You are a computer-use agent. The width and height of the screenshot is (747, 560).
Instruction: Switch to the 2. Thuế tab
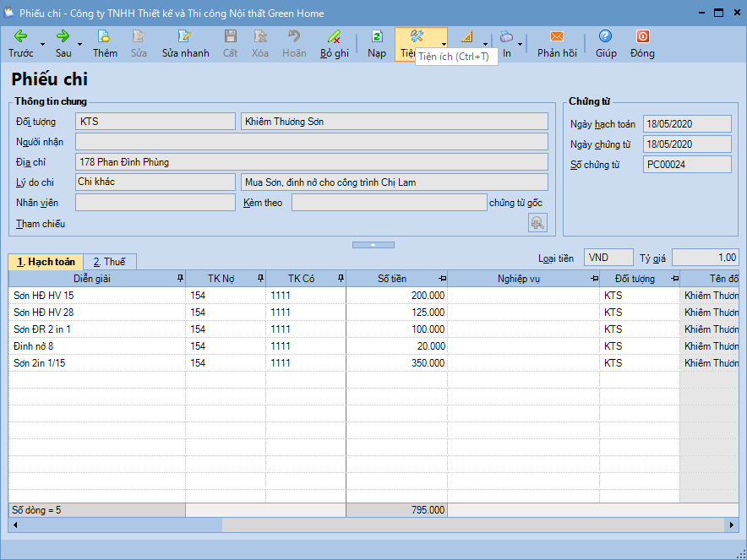coord(110,262)
